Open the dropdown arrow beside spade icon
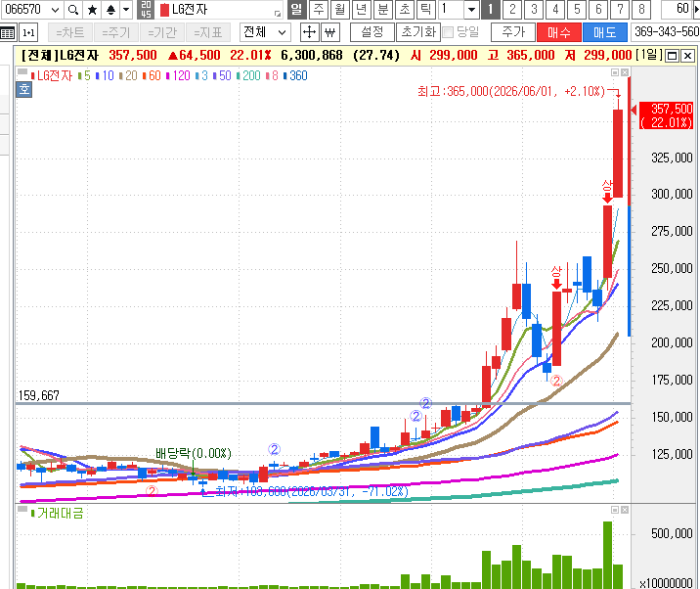Screen dimensions: 700x589 click(x=126, y=10)
